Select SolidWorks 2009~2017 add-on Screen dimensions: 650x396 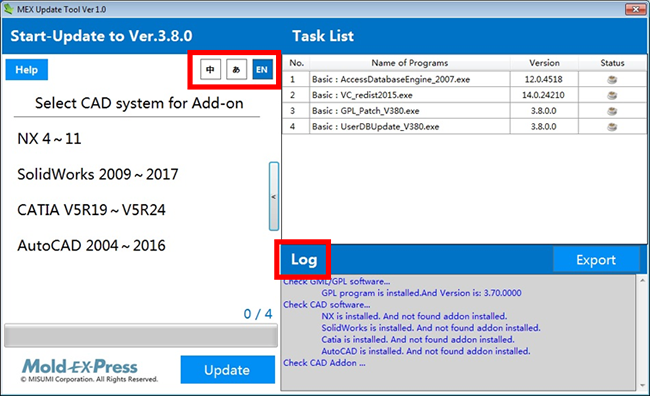[98, 174]
